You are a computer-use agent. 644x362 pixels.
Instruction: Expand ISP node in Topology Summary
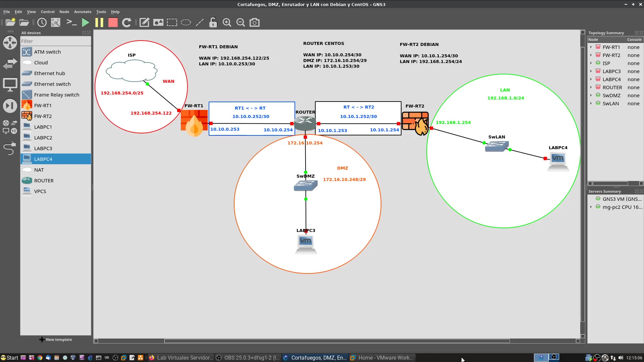pos(591,63)
